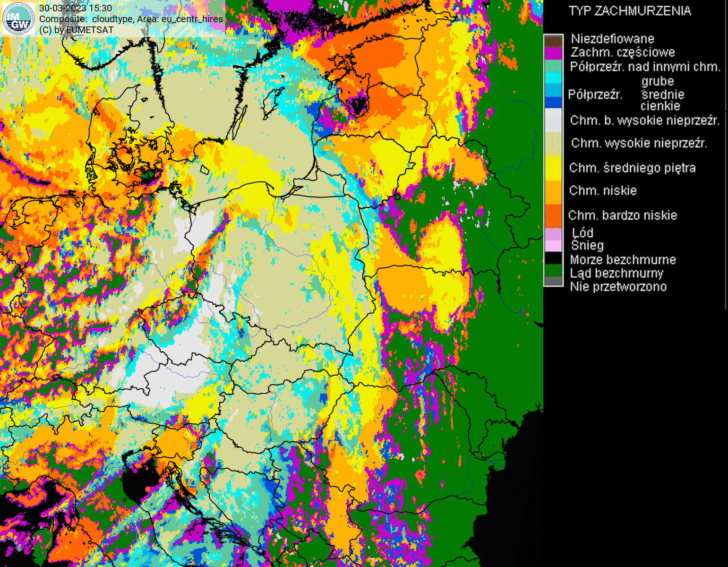This screenshot has width=728, height=567.
Task: Select the khaki Chm. wysokie nieprzeźr. swatch
Action: point(553,143)
